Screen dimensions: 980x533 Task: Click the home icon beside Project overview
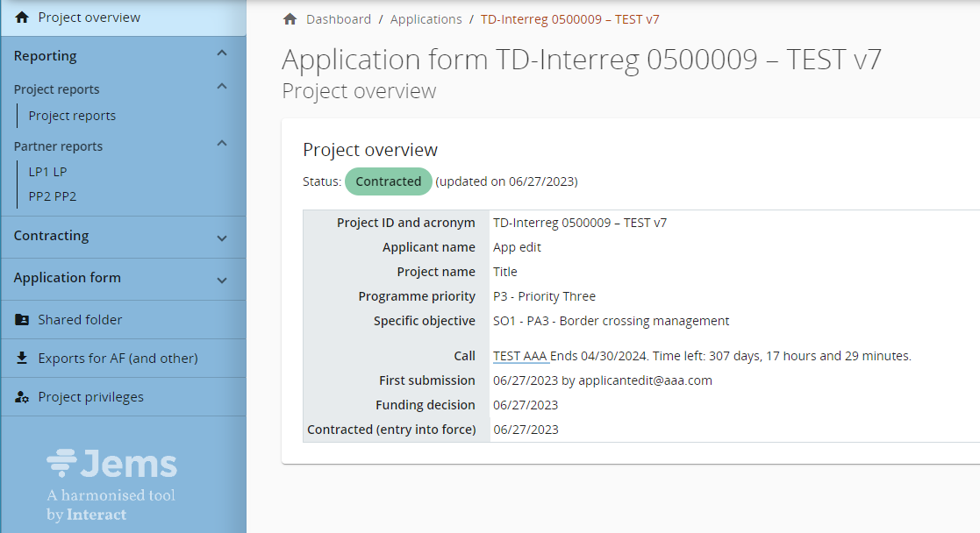(x=22, y=18)
